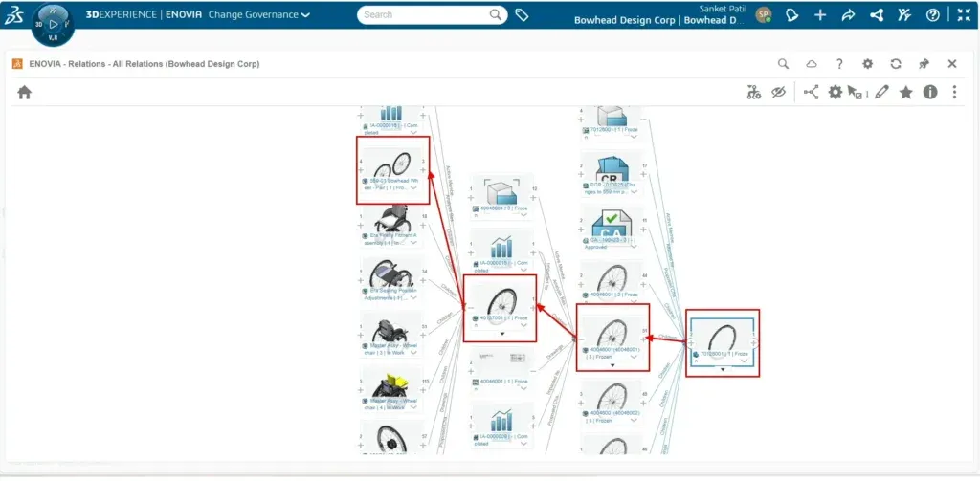Select the ECR change request node thumbnail
This screenshot has width=980, height=481.
[612, 167]
